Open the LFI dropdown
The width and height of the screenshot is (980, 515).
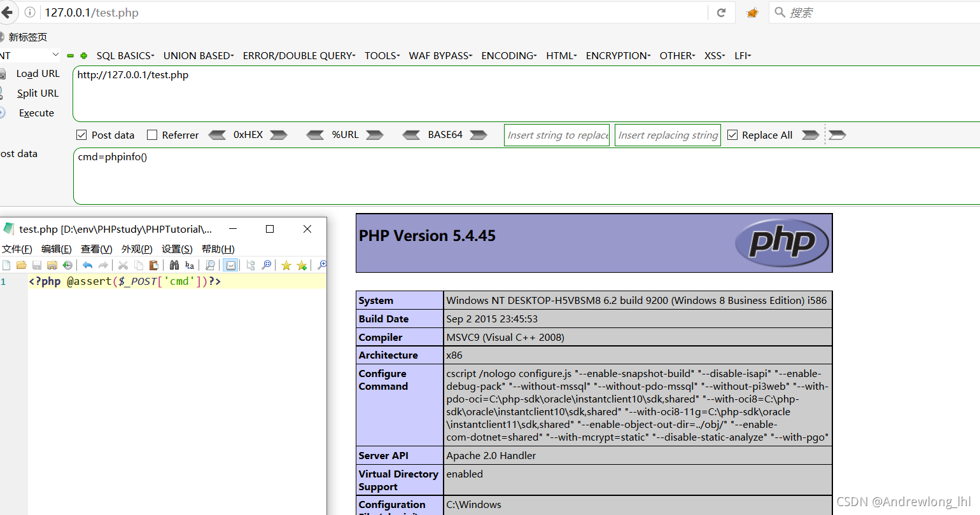[743, 56]
